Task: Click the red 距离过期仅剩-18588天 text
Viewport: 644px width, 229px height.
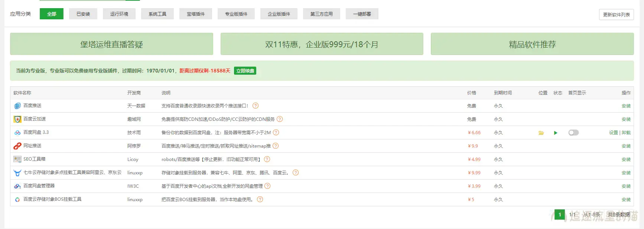Action: point(205,71)
